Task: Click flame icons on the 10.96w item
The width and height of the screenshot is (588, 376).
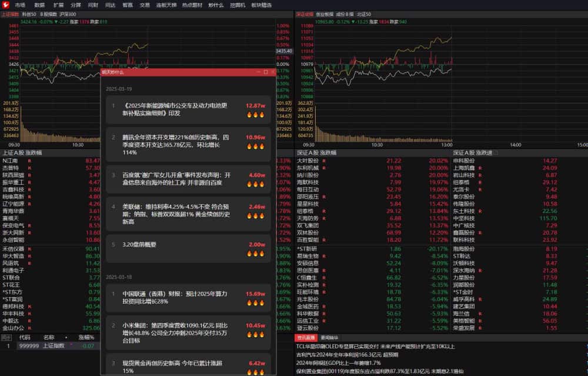Action: 256,147
